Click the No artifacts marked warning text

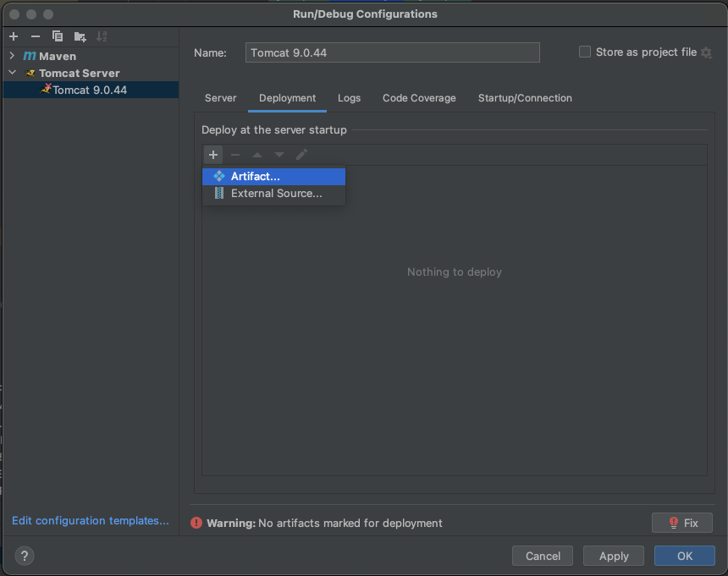(350, 523)
